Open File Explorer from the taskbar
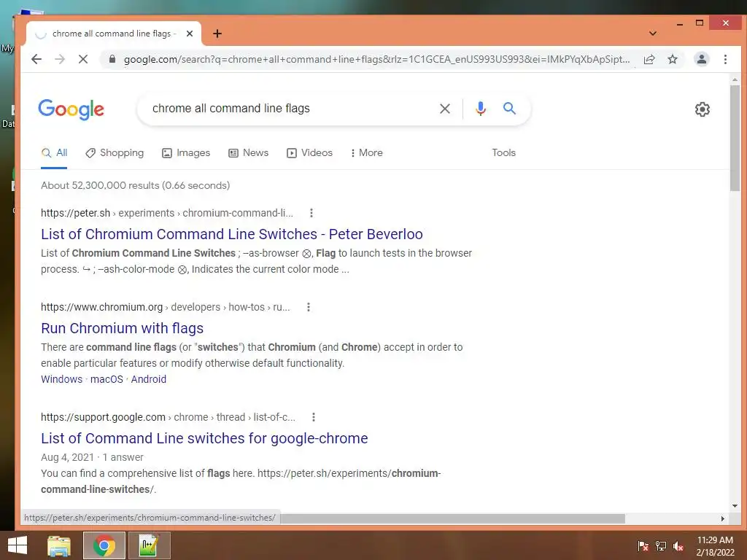Image resolution: width=747 pixels, height=560 pixels. click(59, 545)
